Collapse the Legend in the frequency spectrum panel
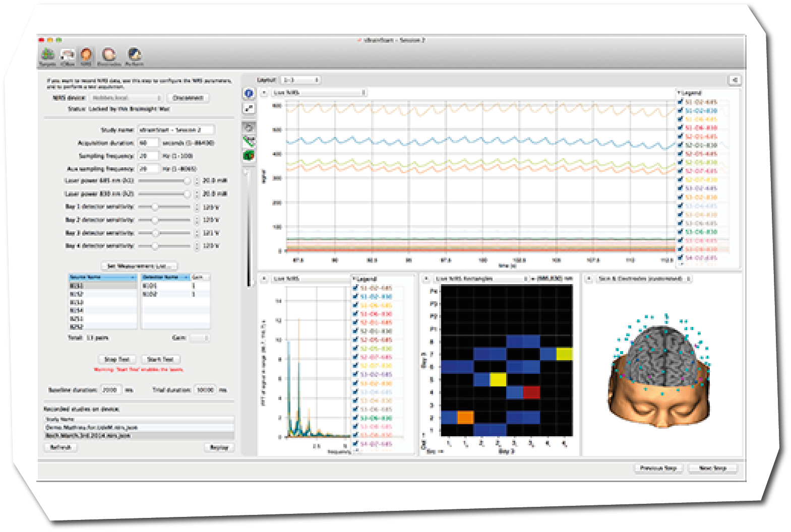 pyautogui.click(x=354, y=279)
